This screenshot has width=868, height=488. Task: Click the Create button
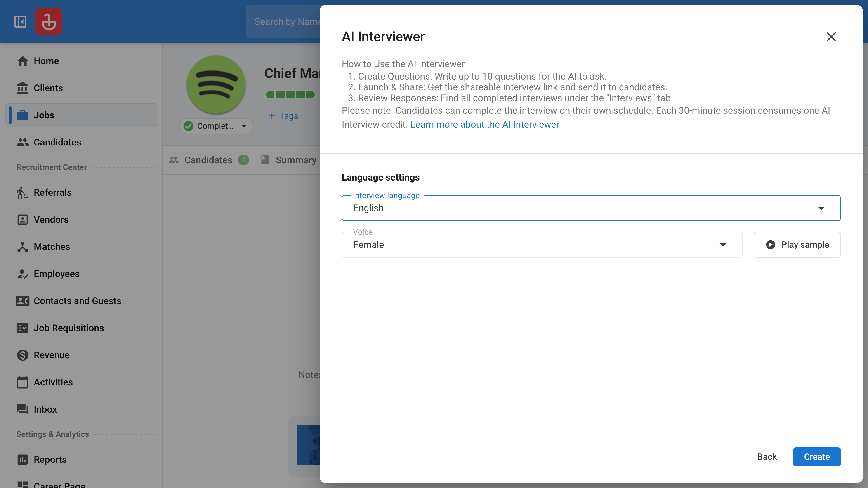click(816, 457)
